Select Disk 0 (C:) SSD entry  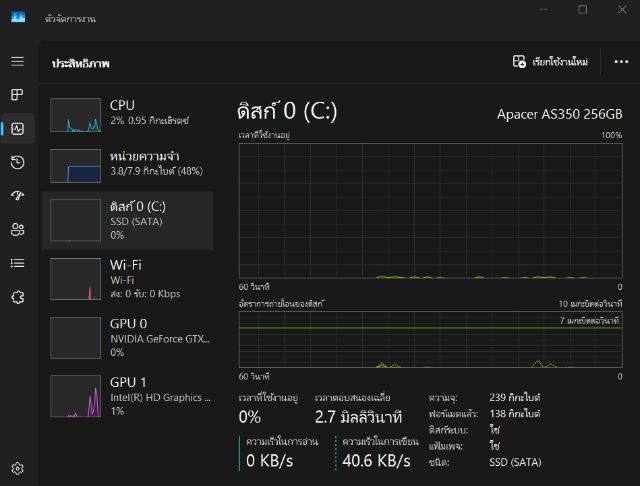(127, 220)
